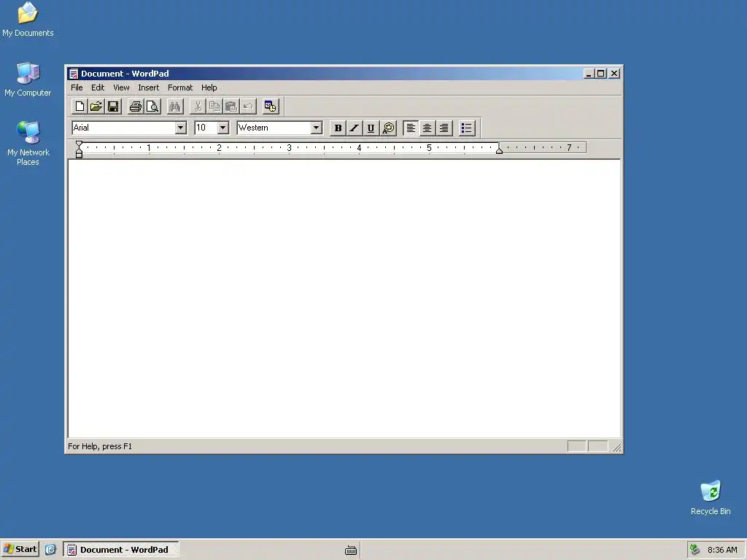Print the document using the printer icon
This screenshot has width=747, height=560.
(x=136, y=106)
